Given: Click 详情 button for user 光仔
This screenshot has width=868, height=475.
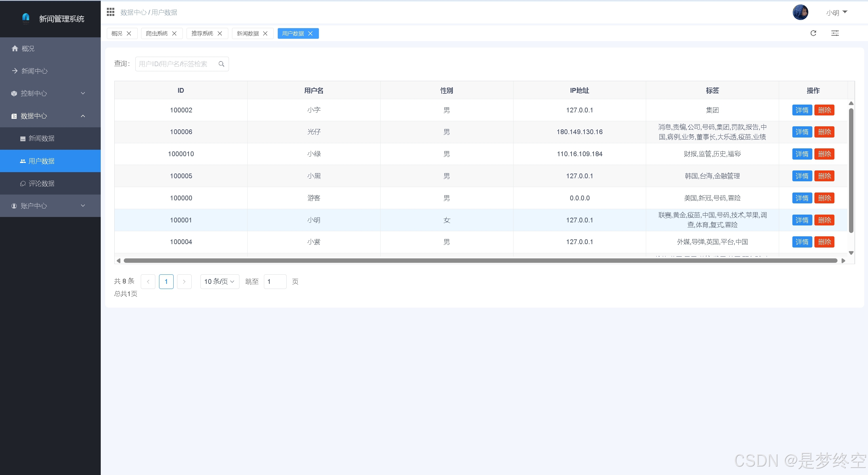Looking at the screenshot, I should pos(802,132).
